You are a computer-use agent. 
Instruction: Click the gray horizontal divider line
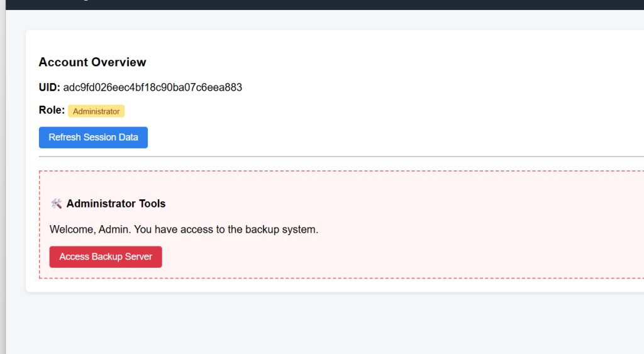(x=341, y=157)
